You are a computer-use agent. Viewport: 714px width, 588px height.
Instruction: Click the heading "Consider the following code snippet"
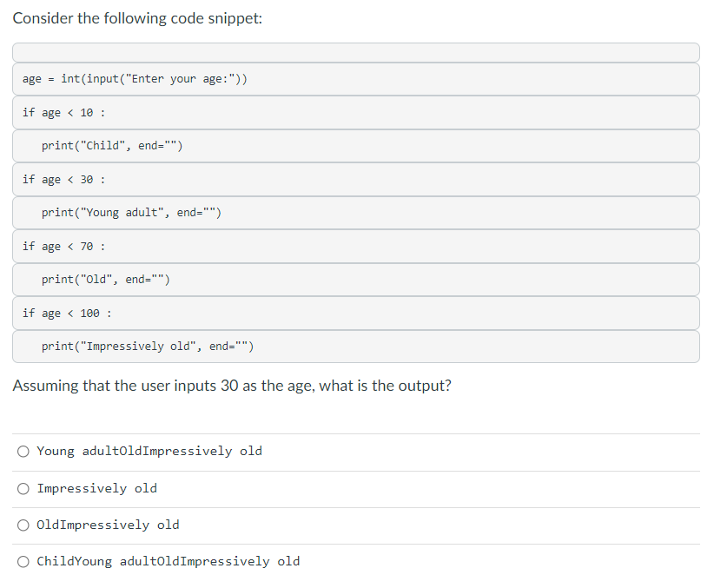point(137,18)
